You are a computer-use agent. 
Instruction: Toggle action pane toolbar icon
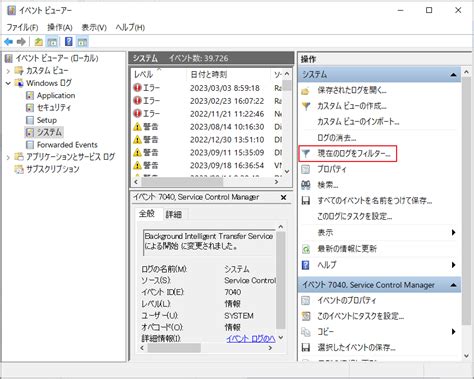82,42
